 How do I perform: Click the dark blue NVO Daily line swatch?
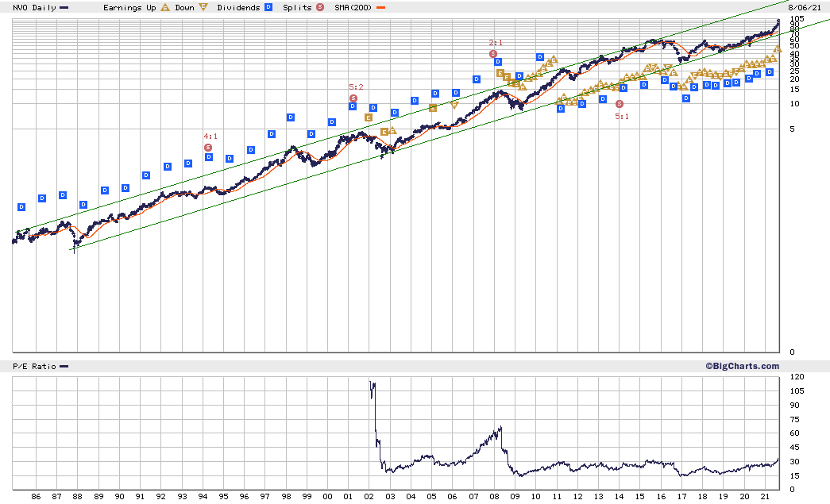(64, 8)
